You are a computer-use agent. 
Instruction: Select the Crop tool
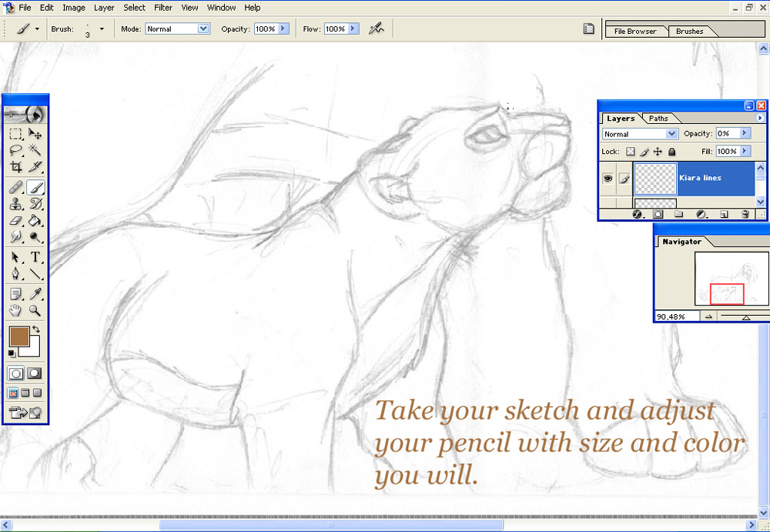tap(15, 167)
